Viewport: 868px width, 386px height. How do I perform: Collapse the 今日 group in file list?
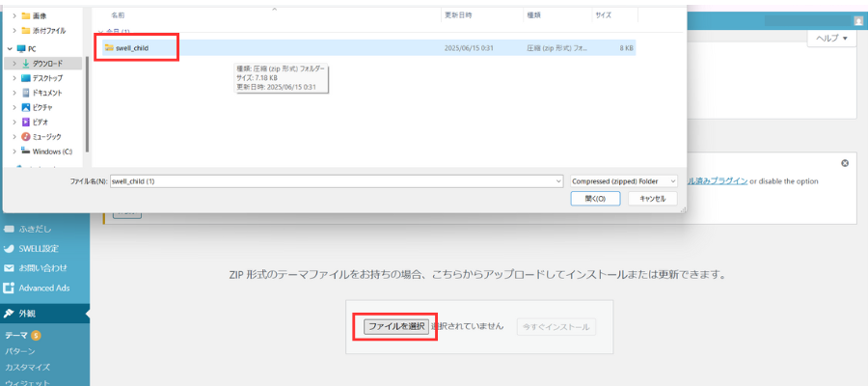(99, 32)
